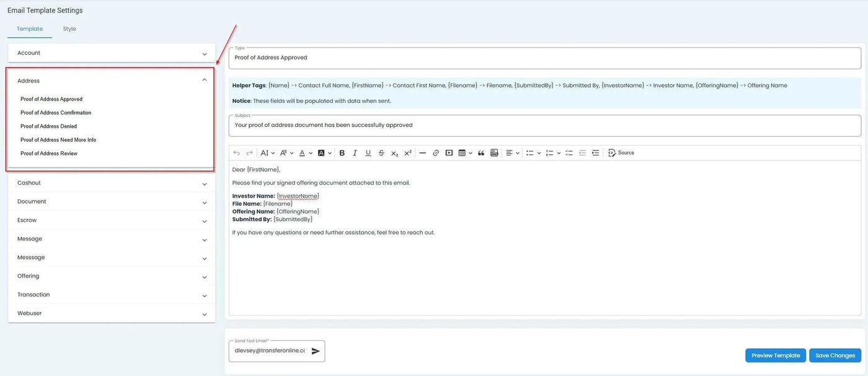The height and width of the screenshot is (376, 868).
Task: Toggle bold formatting in the editor toolbar
Action: [x=342, y=153]
